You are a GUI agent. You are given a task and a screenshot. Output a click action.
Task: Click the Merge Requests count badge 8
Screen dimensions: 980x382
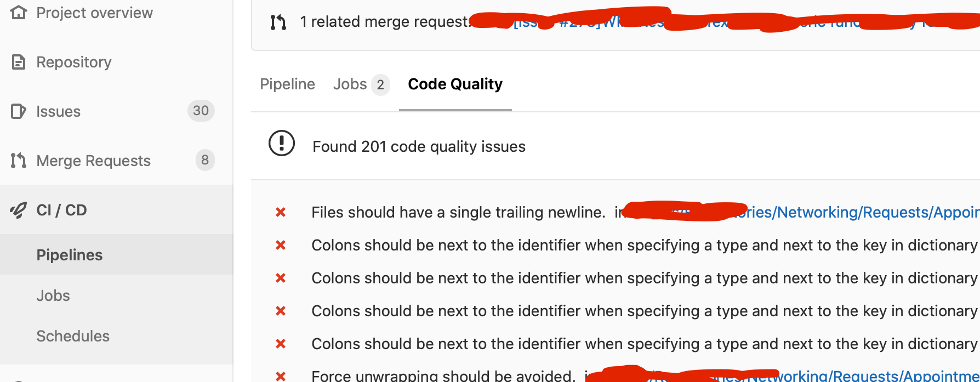[205, 160]
